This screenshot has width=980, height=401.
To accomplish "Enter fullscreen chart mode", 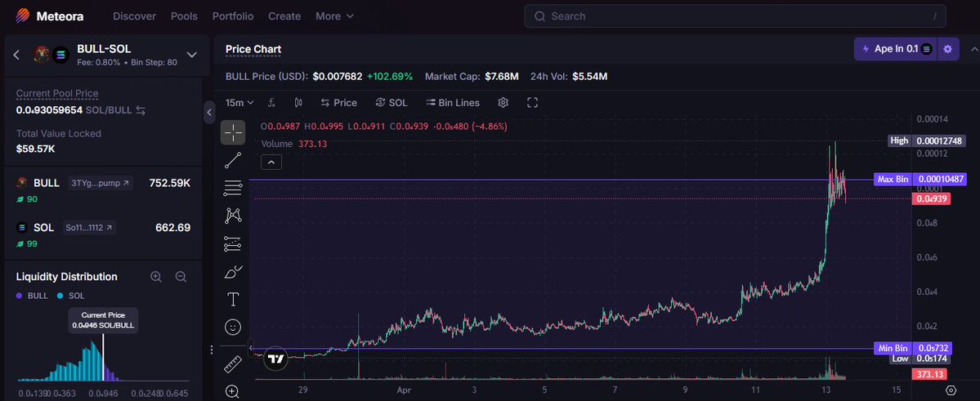I will (x=532, y=102).
